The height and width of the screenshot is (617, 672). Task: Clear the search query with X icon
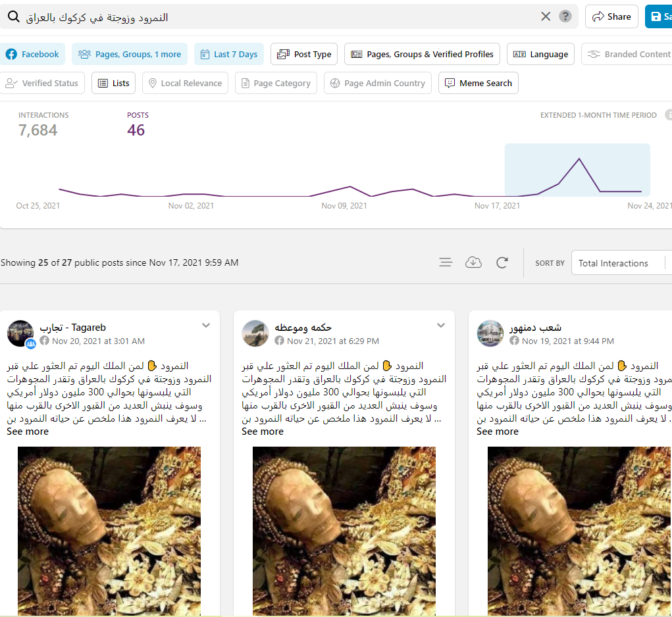point(546,16)
